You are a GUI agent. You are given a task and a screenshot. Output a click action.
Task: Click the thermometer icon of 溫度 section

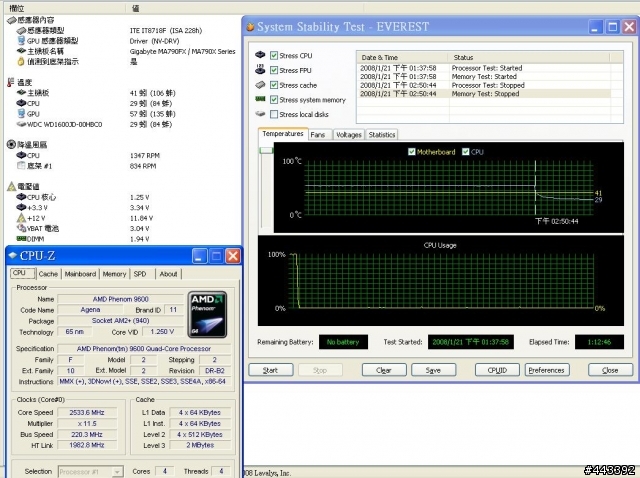click(11, 82)
